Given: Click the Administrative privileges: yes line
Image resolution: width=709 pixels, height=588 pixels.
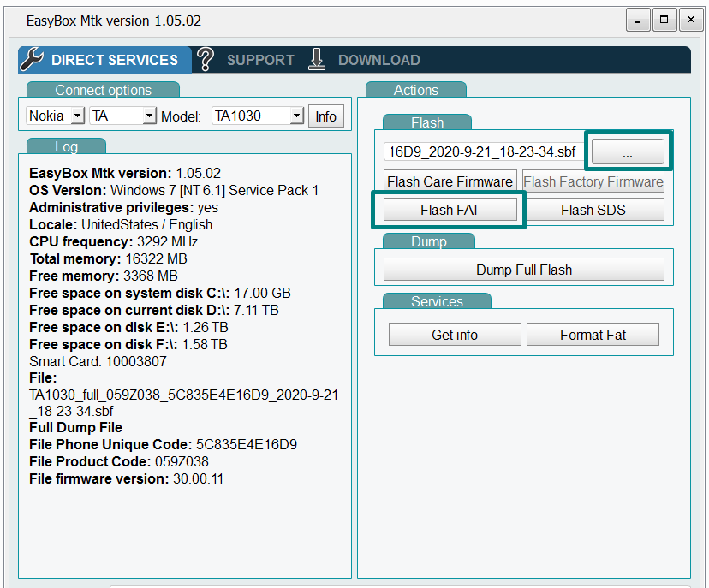Looking at the screenshot, I should [123, 207].
